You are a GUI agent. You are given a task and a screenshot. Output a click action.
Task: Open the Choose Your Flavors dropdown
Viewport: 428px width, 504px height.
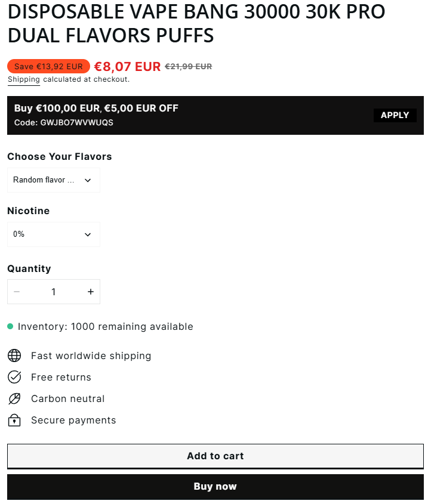(x=54, y=180)
